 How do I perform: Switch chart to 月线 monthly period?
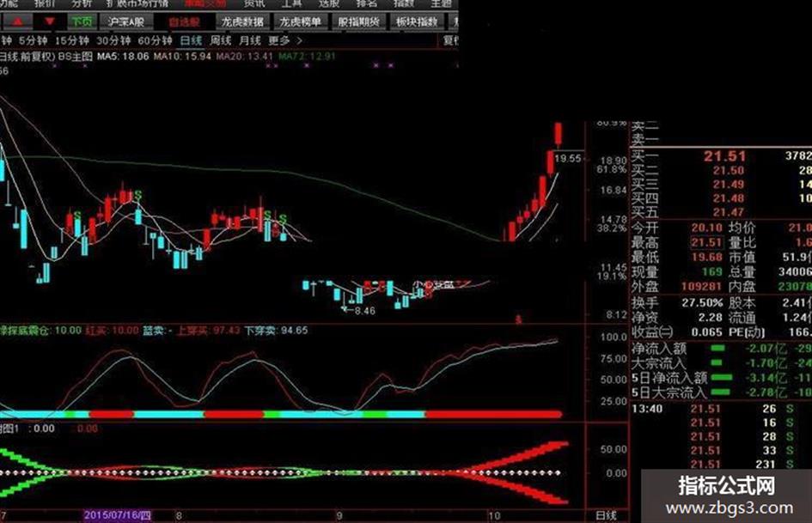pyautogui.click(x=250, y=40)
